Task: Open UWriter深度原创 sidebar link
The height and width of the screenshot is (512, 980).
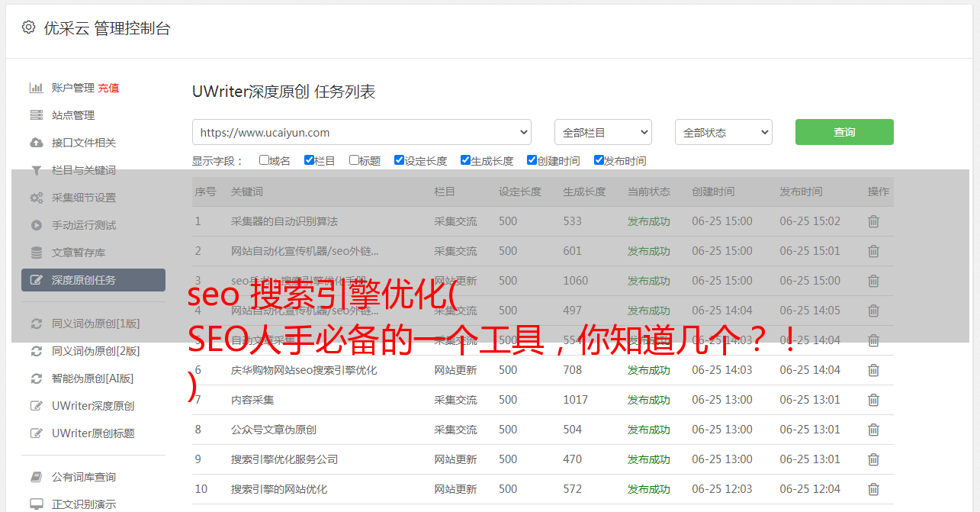Action: (93, 406)
